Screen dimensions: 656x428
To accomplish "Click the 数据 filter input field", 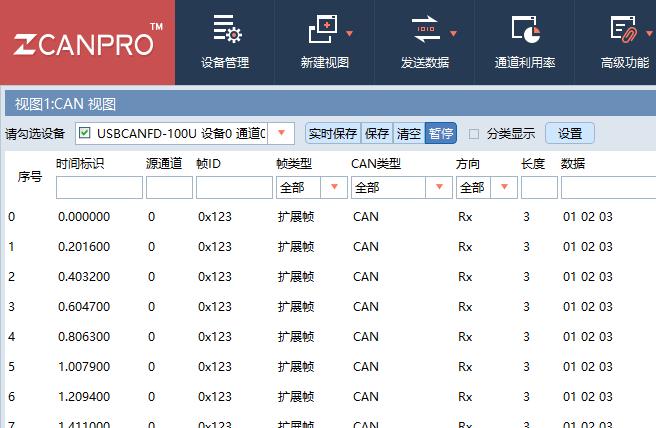I will 608,187.
